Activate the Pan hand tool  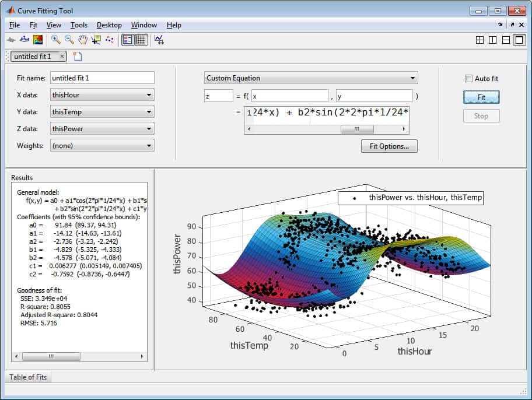tap(82, 40)
